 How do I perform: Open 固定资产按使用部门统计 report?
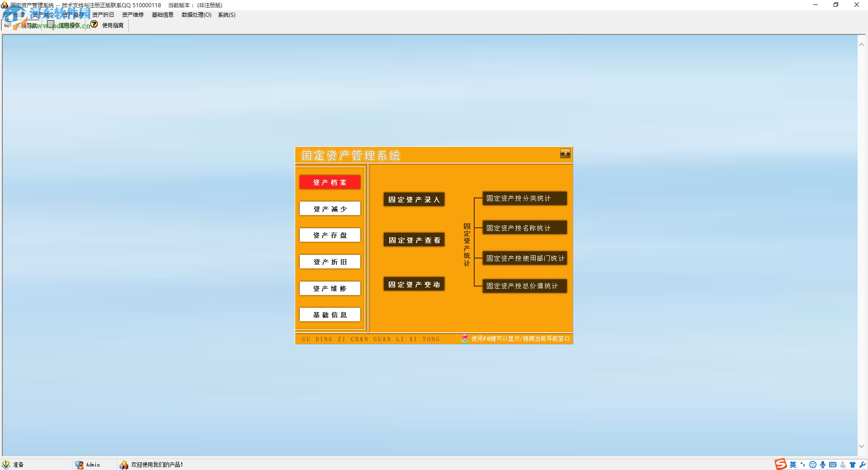point(524,258)
